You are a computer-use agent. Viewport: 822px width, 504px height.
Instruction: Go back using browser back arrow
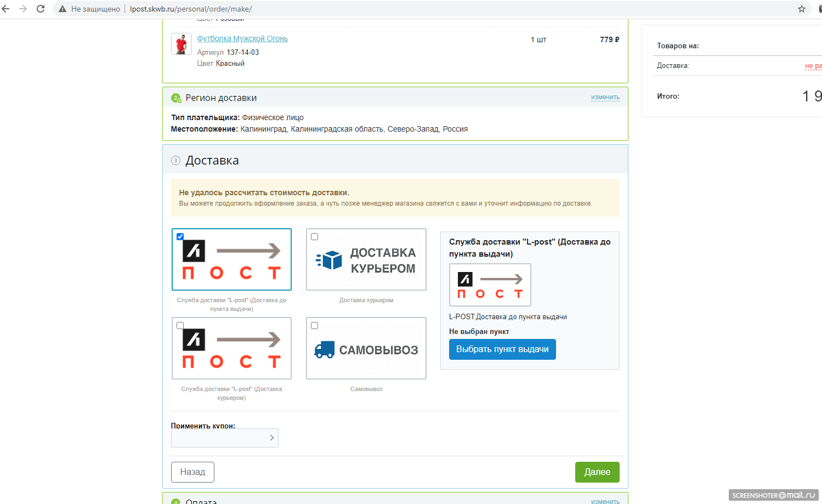click(5, 9)
